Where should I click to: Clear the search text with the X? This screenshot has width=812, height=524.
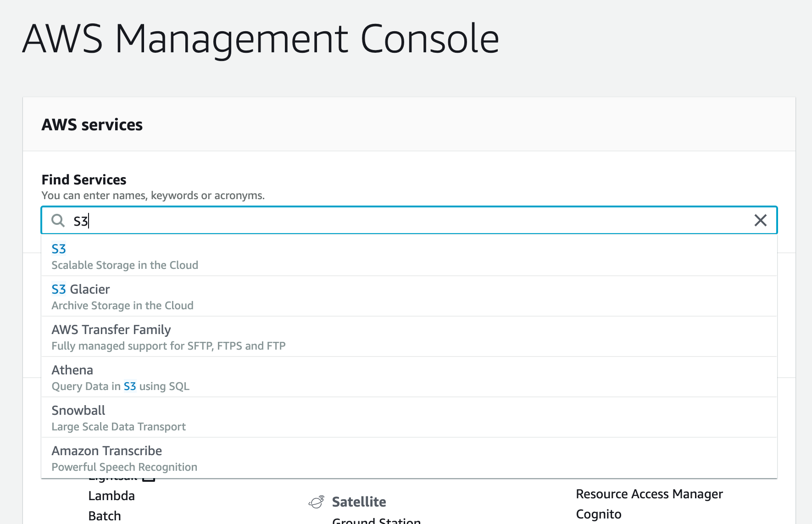pos(760,221)
